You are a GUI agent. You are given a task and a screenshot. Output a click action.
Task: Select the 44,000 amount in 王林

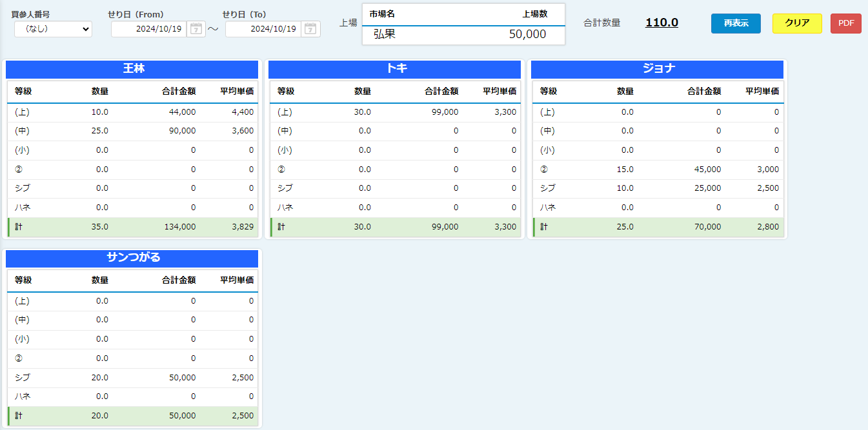pyautogui.click(x=183, y=112)
